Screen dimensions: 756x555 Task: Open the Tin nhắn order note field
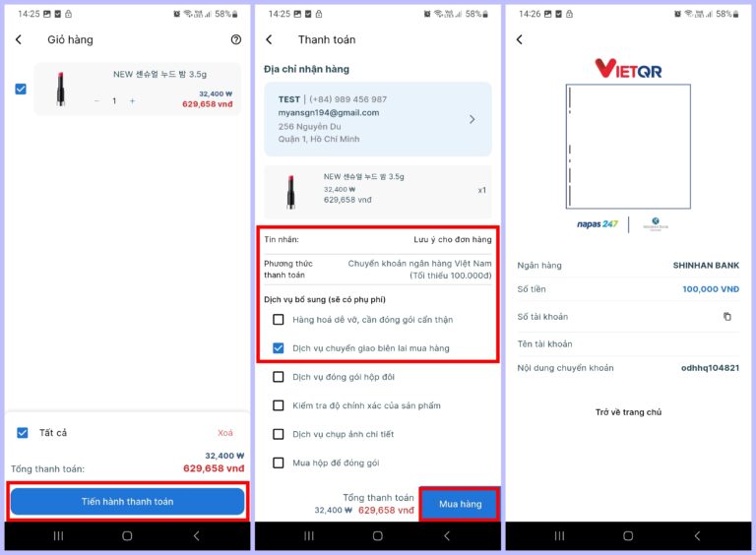pos(378,239)
